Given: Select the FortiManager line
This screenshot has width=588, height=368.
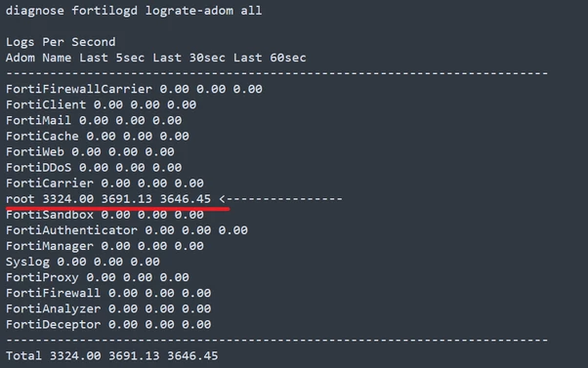Looking at the screenshot, I should click(x=105, y=246).
